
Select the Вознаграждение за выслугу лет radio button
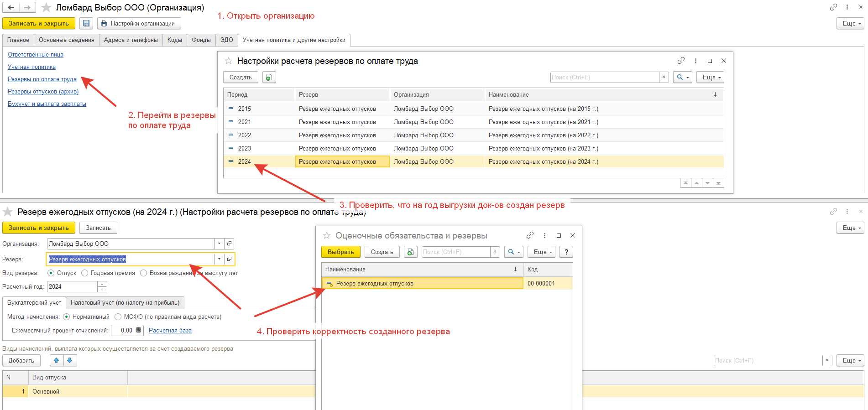point(144,273)
